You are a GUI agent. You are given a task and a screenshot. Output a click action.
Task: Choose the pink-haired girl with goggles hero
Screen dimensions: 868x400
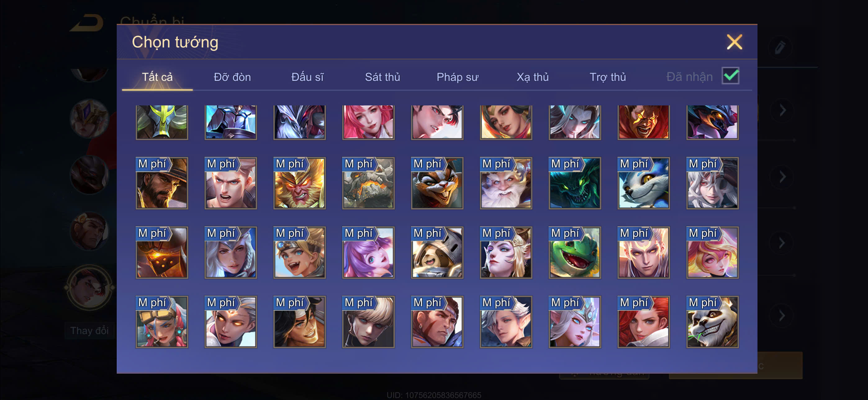point(162,322)
